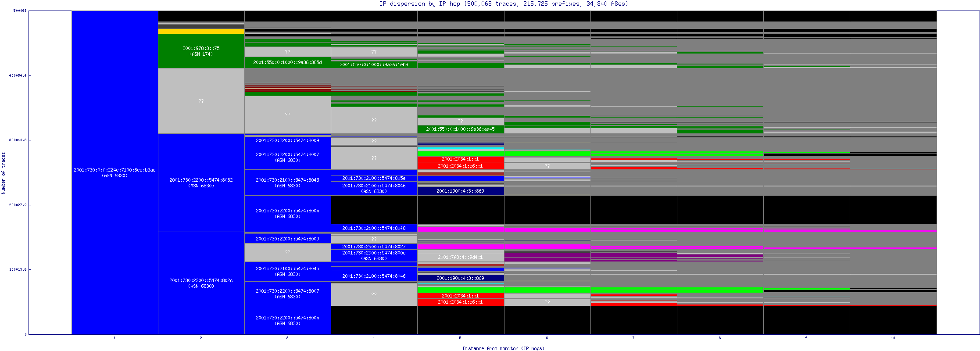Screen dimensions: 980x351
Task: Click the 2001:550:0:1000::9a36:385d green label
Action: (287, 62)
